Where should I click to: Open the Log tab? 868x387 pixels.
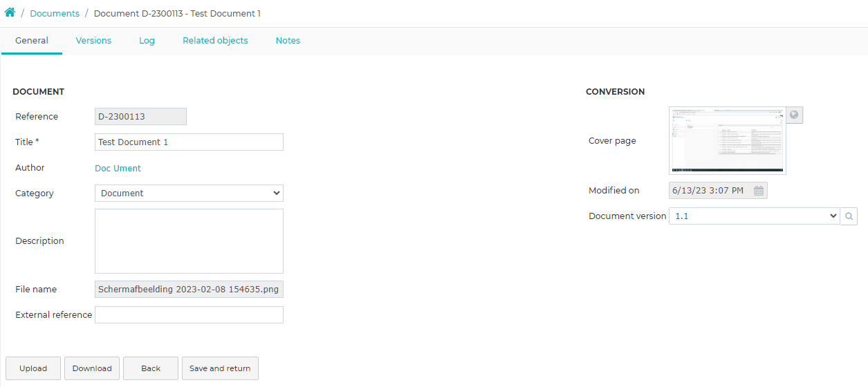point(147,41)
